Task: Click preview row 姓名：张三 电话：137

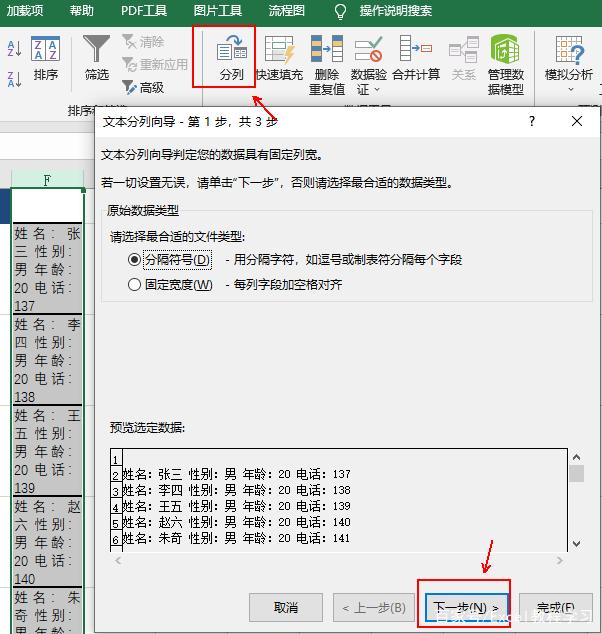Action: coord(237,473)
